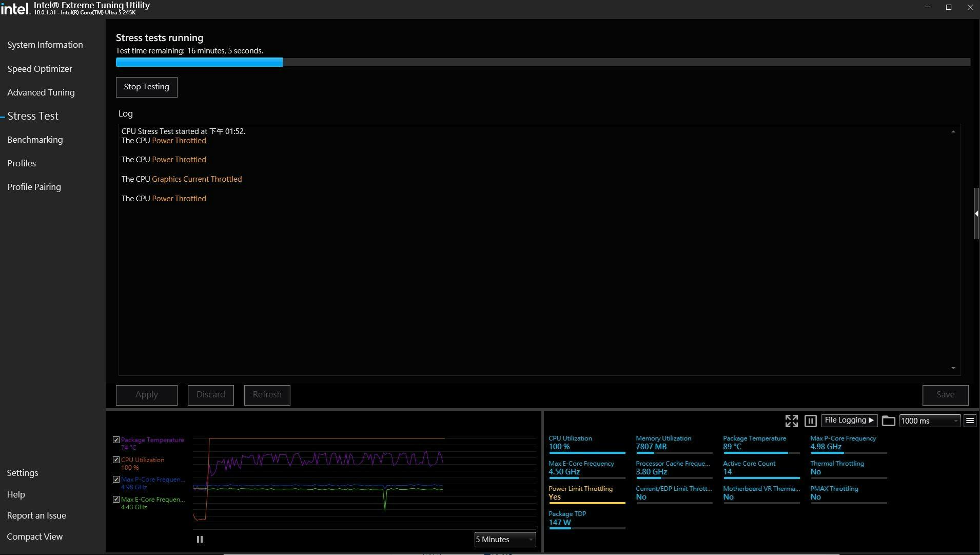Disable Max E-Core Frequency graph checkbox

116,500
